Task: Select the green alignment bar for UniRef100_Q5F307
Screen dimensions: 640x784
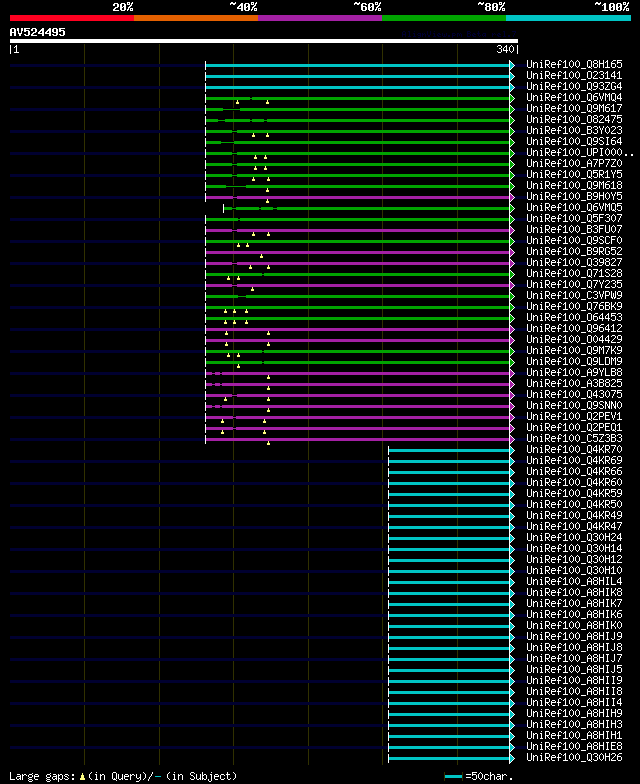Action: pyautogui.click(x=358, y=220)
